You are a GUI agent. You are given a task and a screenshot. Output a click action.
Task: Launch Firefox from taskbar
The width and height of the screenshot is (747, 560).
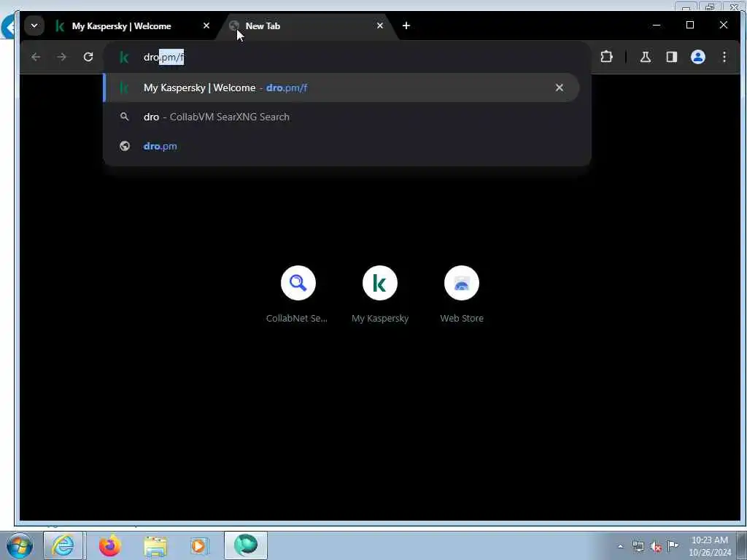coord(109,546)
